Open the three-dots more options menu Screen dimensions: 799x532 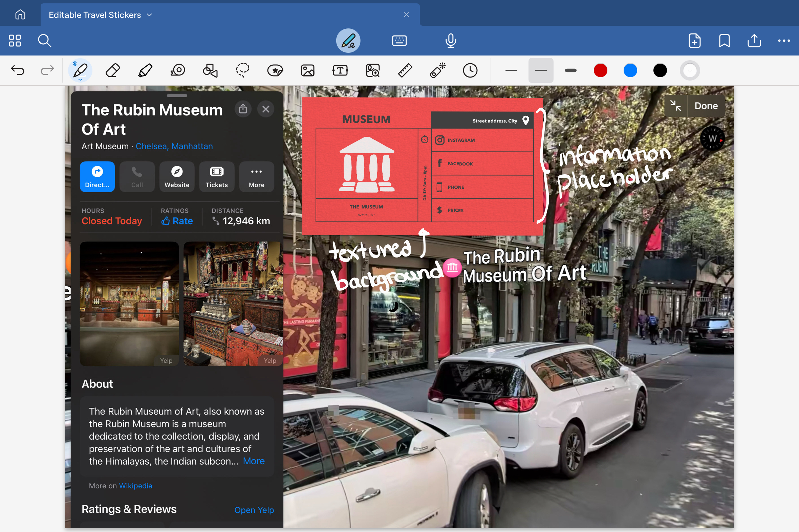784,41
